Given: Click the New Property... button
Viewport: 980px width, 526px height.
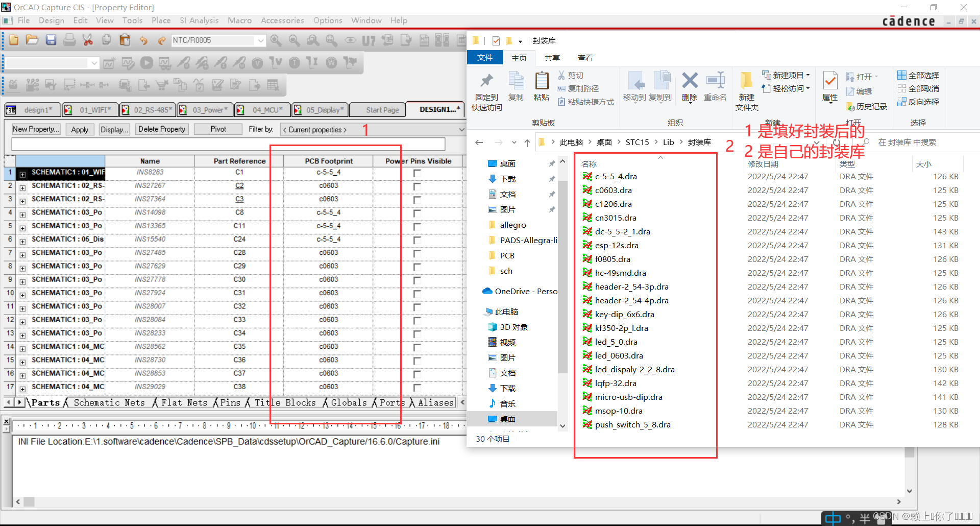Looking at the screenshot, I should pos(36,129).
